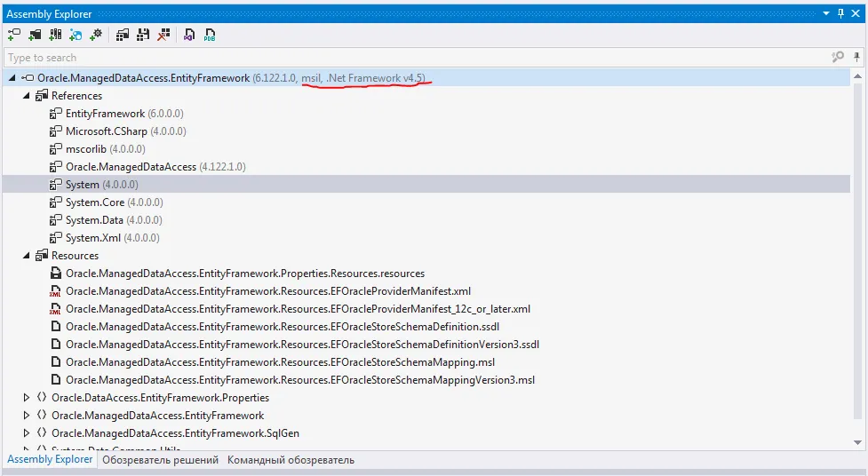Viewport: 868px width, 476px height.
Task: Click the scrollbar down arrow
Action: point(857,442)
